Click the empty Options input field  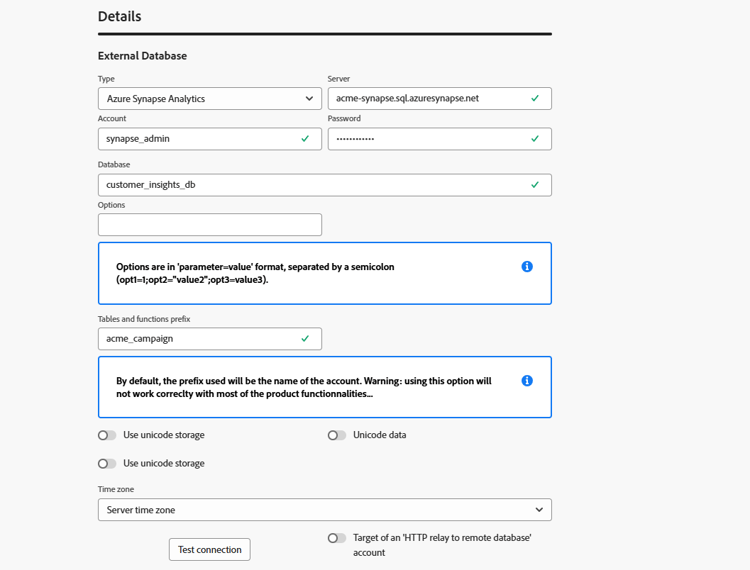coord(210,225)
